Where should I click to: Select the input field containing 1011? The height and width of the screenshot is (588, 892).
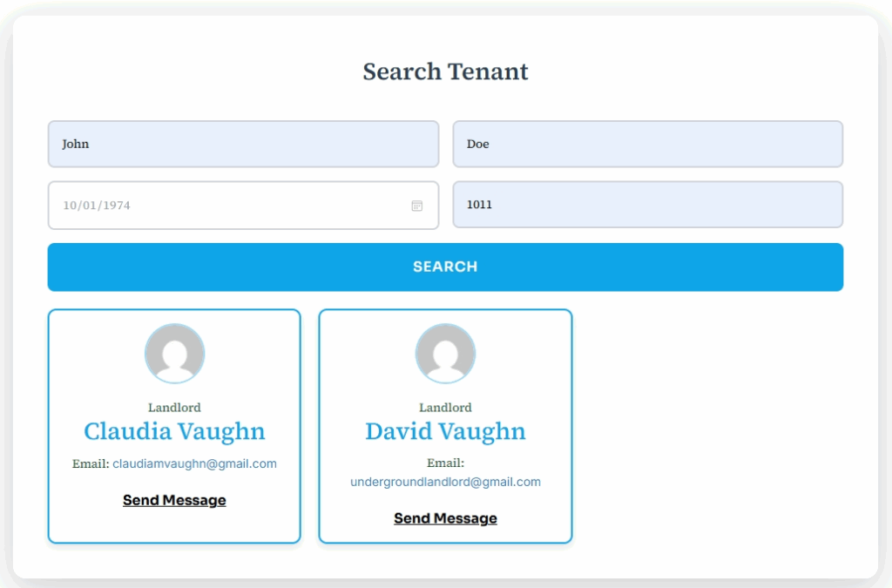tap(647, 206)
